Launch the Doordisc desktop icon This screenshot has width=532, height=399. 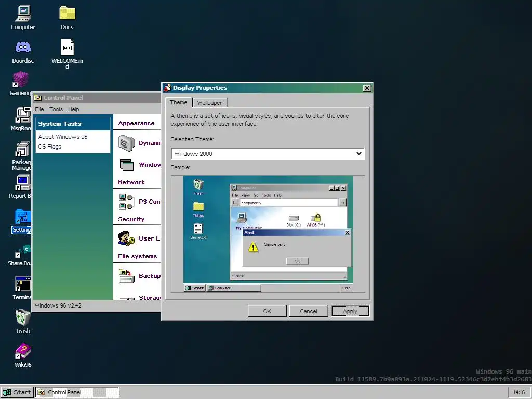23,52
